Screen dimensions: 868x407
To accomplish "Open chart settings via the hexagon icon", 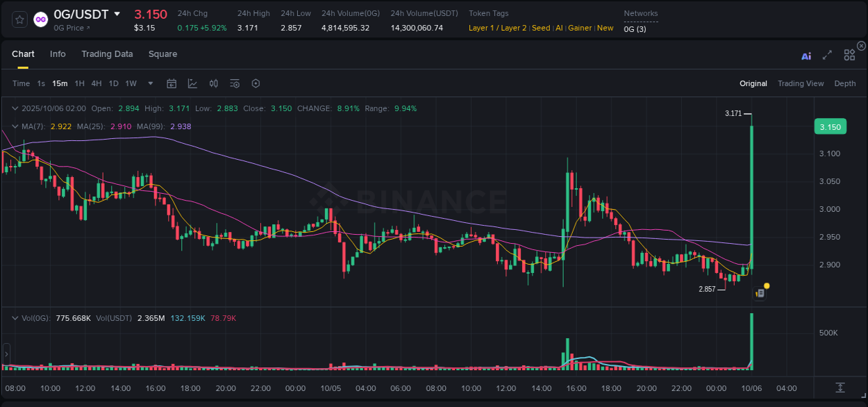I will coord(256,83).
